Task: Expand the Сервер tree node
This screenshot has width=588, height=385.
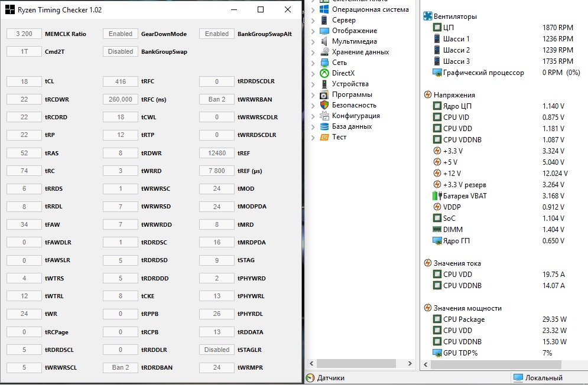Action: (x=313, y=20)
